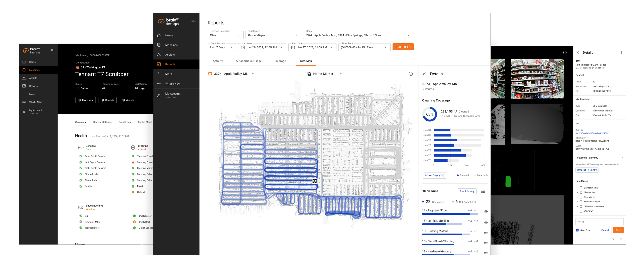Open Service Category dropdown
The width and height of the screenshot is (644, 255).
click(x=225, y=35)
